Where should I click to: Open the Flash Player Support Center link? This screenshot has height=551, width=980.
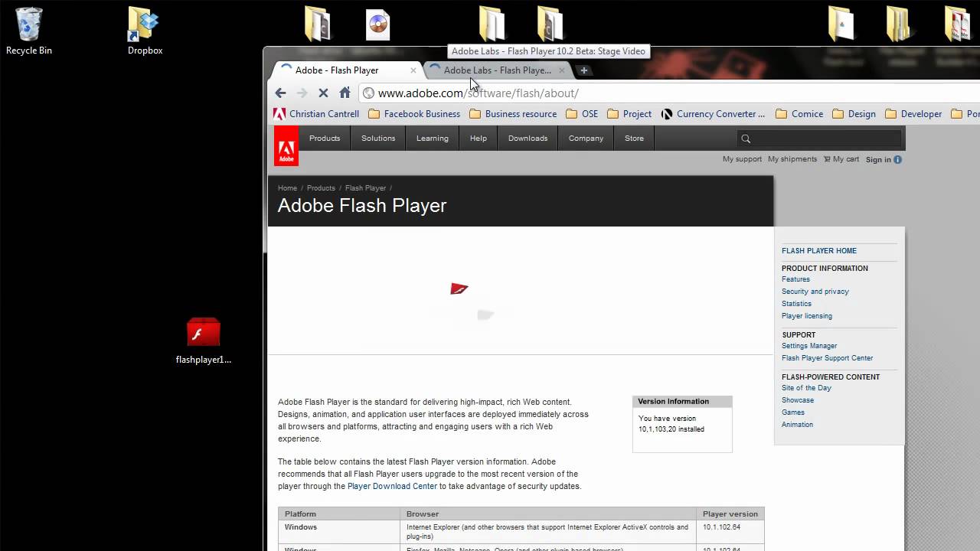pyautogui.click(x=827, y=358)
